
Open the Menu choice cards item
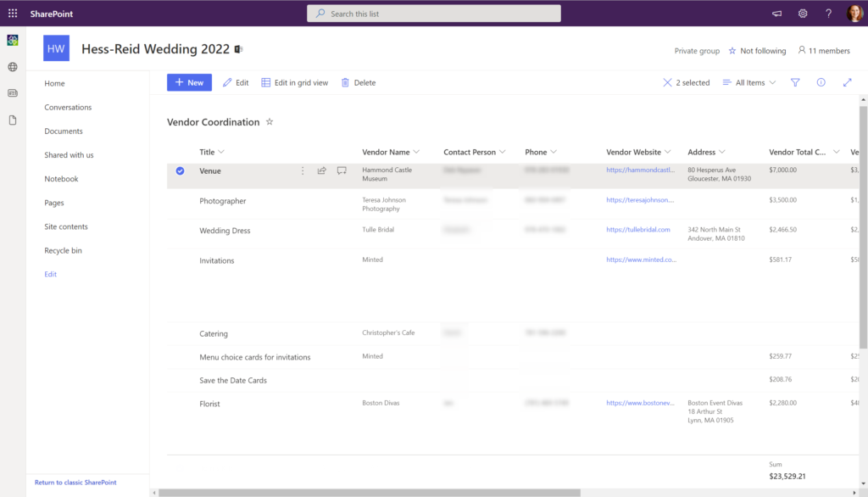[254, 357]
